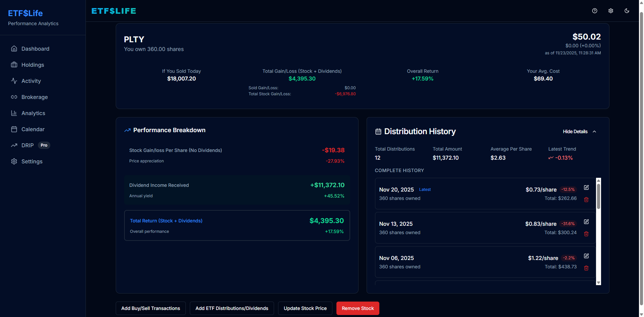Click the -$19.38 per share loss
The height and width of the screenshot is (317, 644).
point(333,150)
